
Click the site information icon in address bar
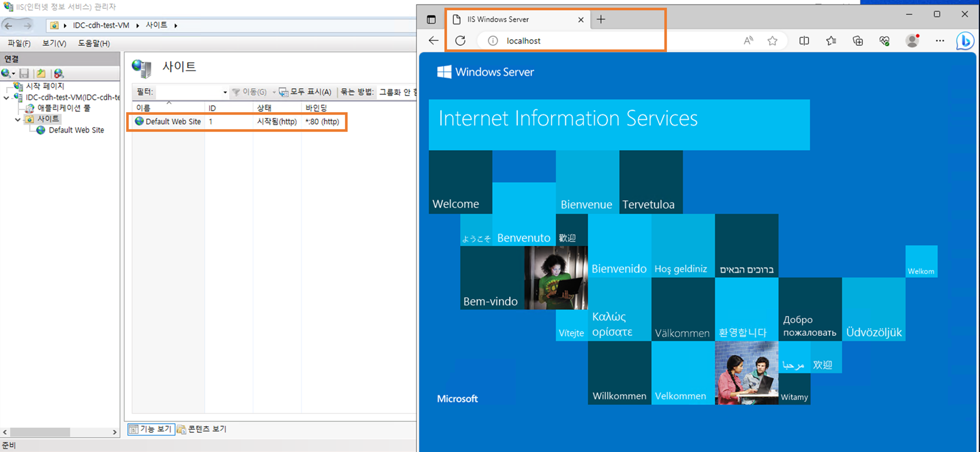click(x=493, y=41)
